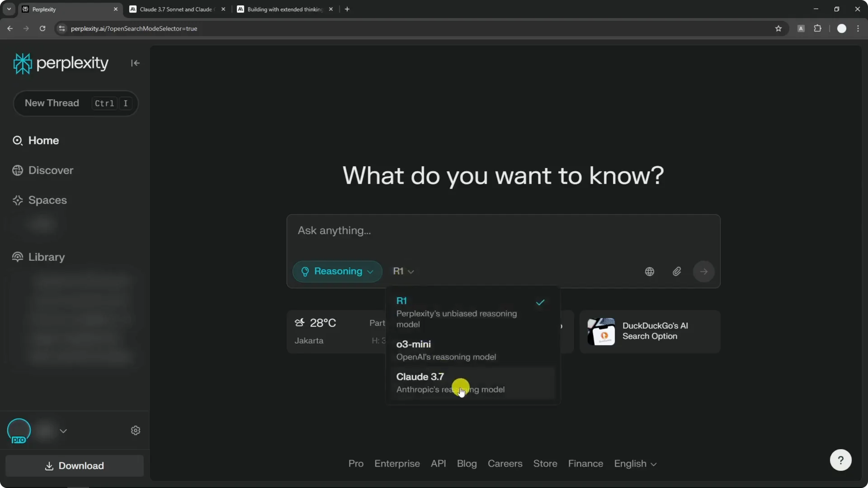Open the Reasoning mode dropdown
This screenshot has width=868, height=488.
click(337, 272)
